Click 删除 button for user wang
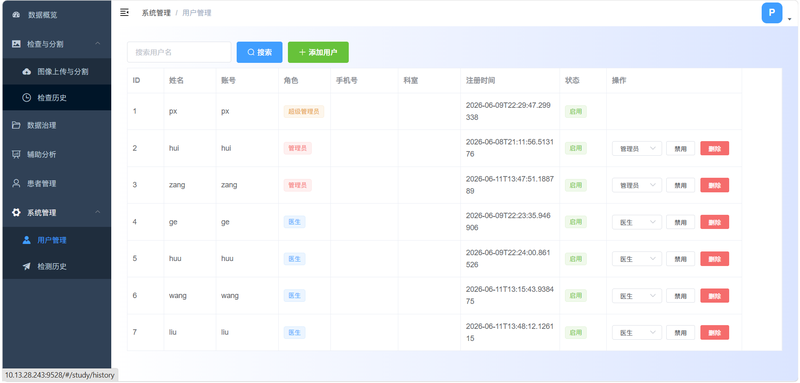 point(714,296)
